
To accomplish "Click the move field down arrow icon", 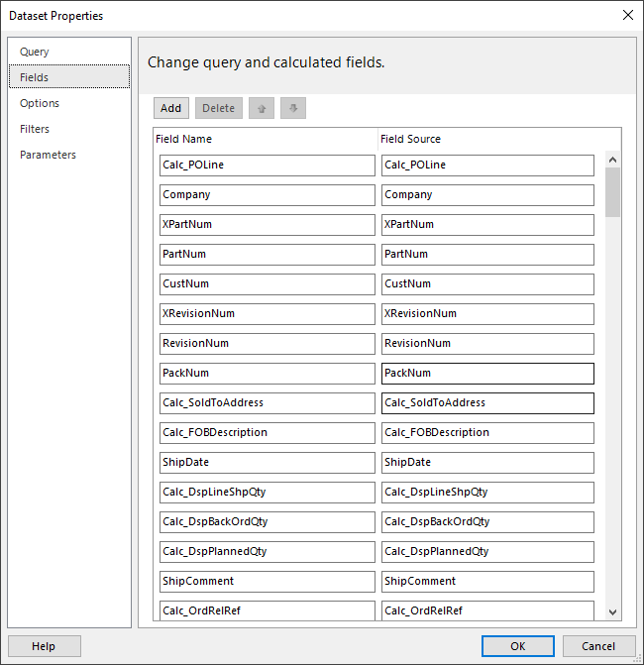I will [x=293, y=108].
